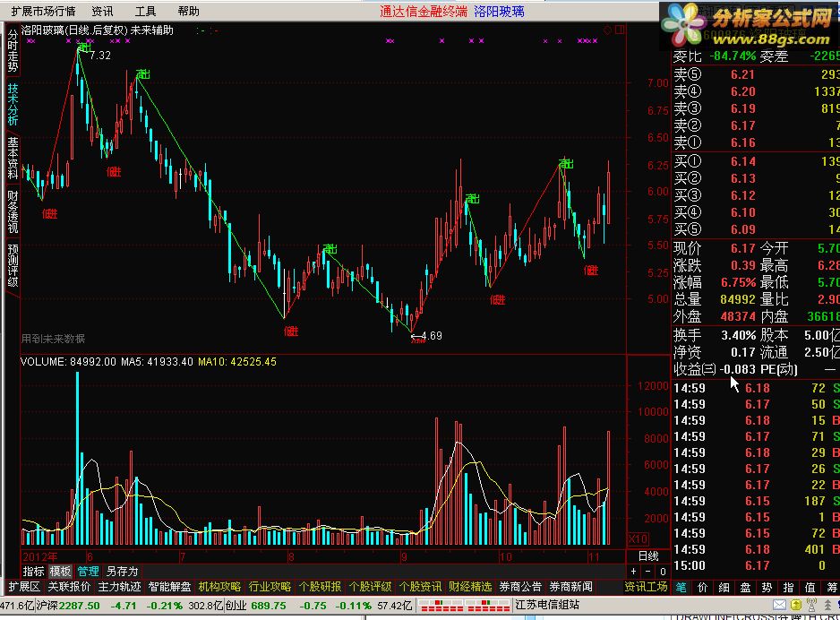
Task: Select the 细 tab in quote panel
Action: [724, 588]
